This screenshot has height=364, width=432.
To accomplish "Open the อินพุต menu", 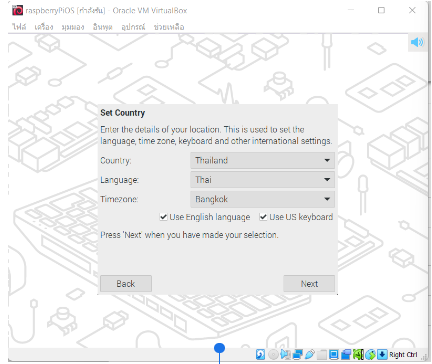I will pos(102,27).
